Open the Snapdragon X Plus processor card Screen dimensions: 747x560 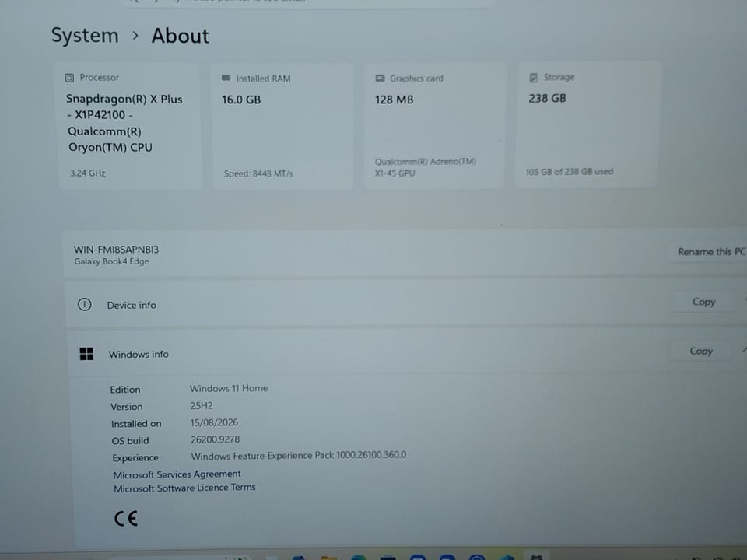(x=130, y=126)
